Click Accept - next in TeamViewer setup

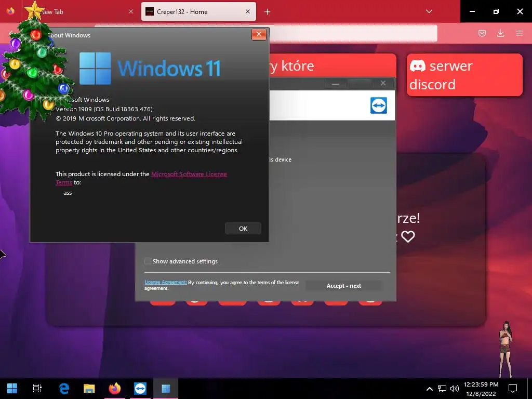(344, 286)
